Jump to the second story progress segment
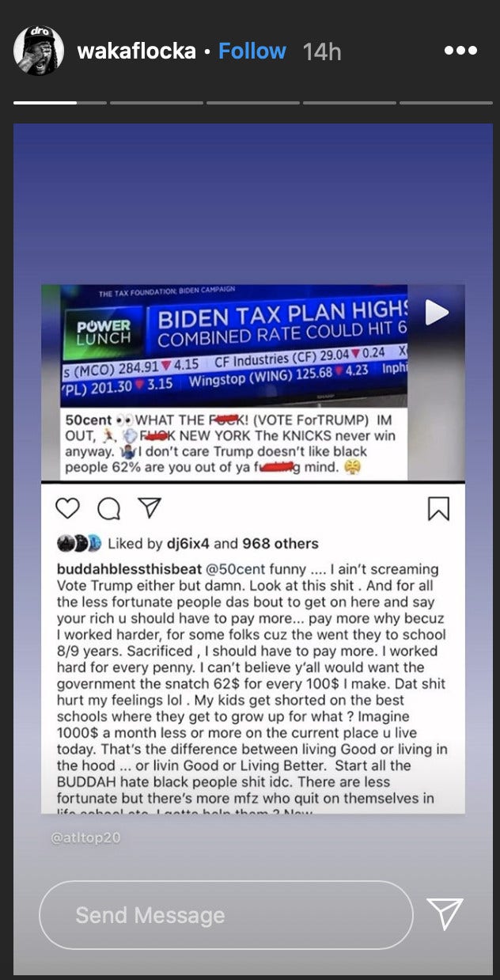Viewport: 500px width, 980px height. 156,102
